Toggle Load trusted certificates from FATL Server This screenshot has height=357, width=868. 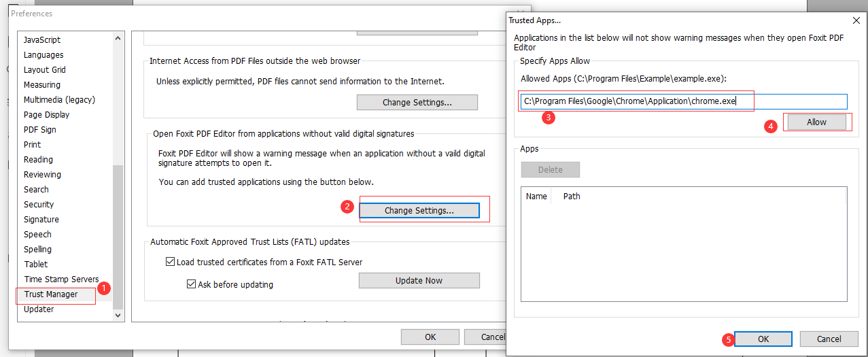tap(171, 262)
